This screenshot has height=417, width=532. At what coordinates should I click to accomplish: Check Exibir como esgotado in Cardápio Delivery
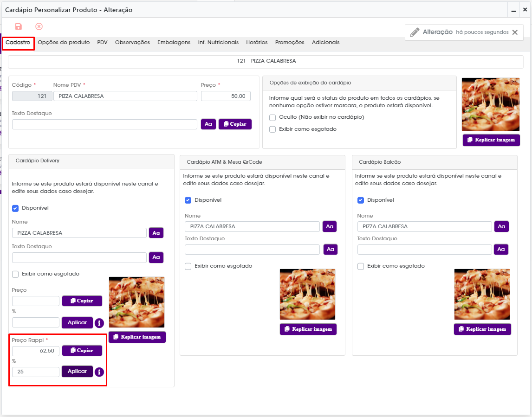pos(15,274)
